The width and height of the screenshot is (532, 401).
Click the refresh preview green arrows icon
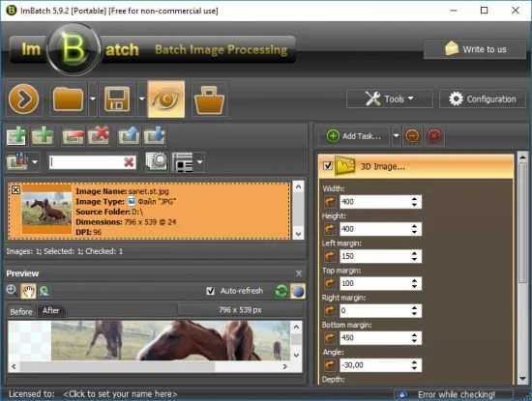281,291
